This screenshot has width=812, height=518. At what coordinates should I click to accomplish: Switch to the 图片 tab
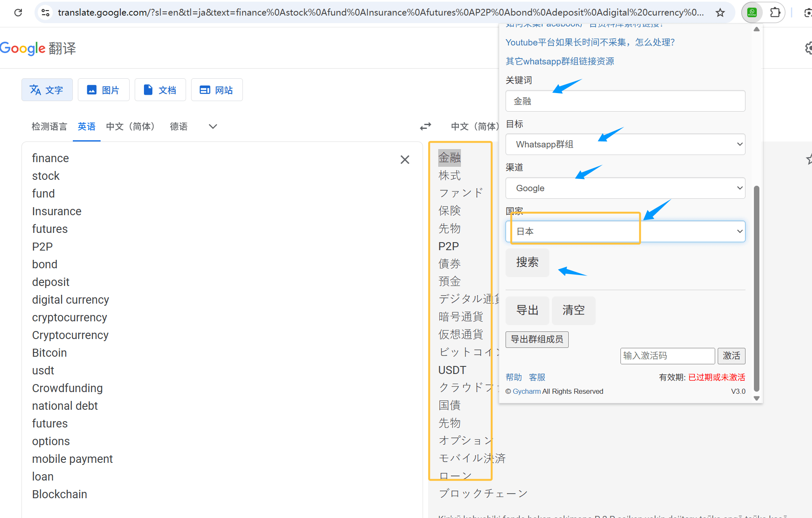pyautogui.click(x=104, y=90)
